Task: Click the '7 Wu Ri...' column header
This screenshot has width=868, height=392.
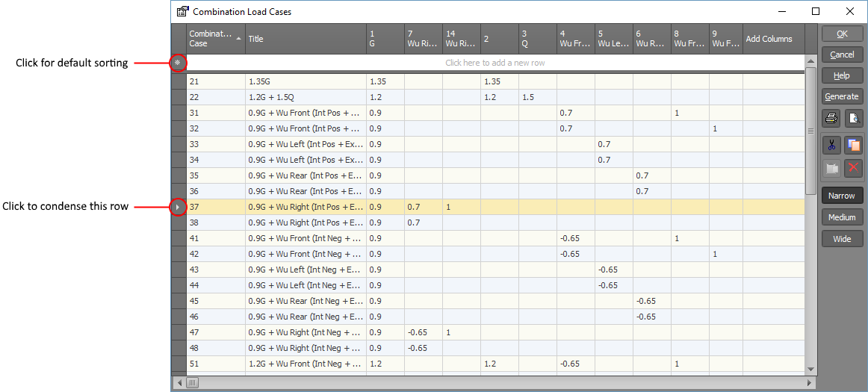Action: pyautogui.click(x=424, y=39)
